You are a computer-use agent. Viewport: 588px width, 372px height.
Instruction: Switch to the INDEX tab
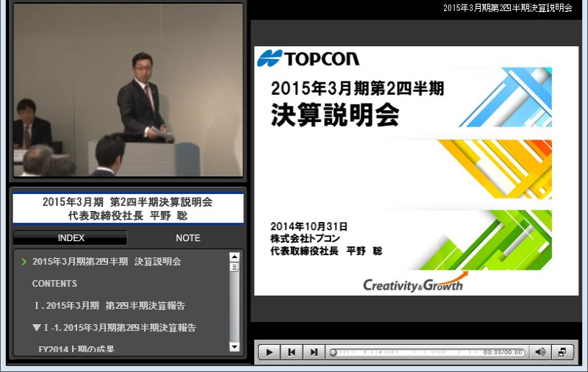click(x=71, y=238)
